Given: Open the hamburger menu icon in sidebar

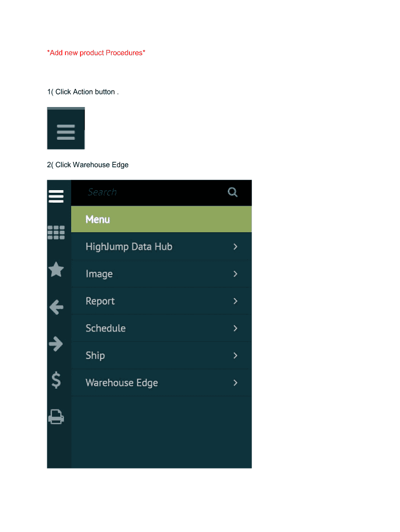Looking at the screenshot, I should pos(56,196).
